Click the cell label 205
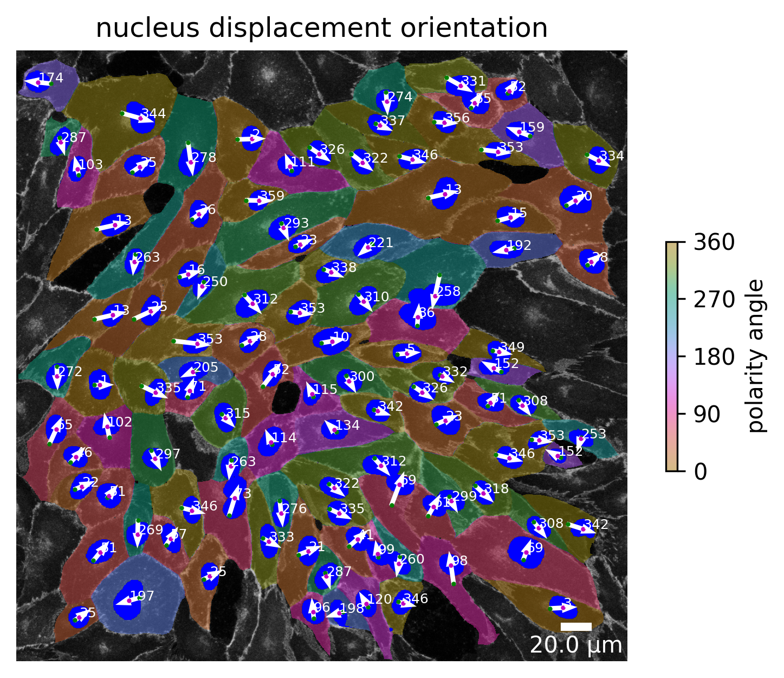The width and height of the screenshot is (784, 678). (x=206, y=368)
